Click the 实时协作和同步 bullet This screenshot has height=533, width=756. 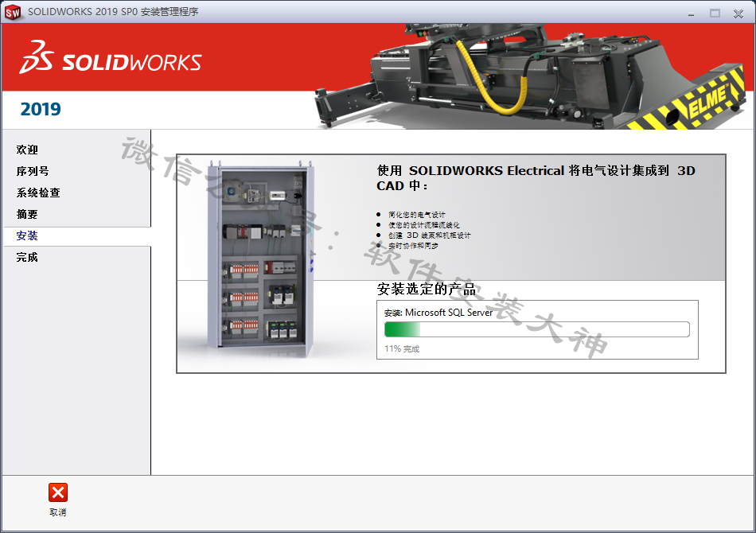413,246
